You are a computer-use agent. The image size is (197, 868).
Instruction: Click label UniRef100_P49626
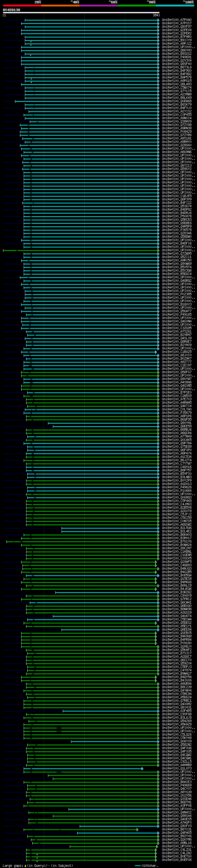click(176, 487)
